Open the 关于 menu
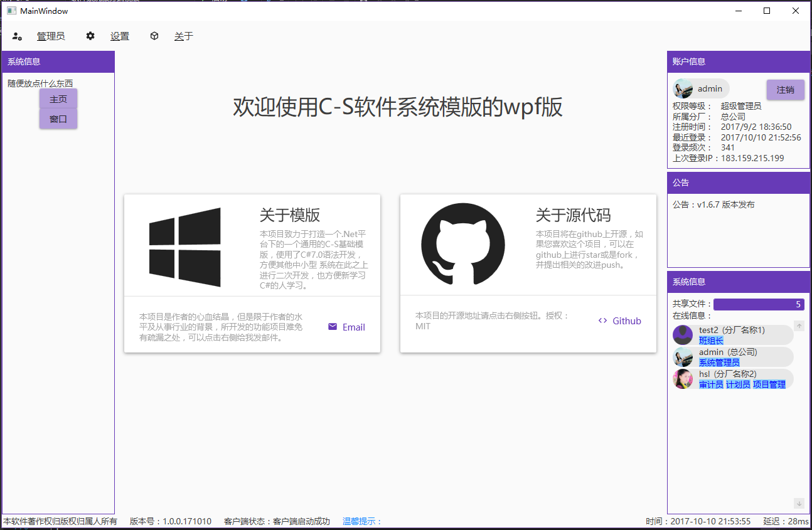Viewport: 812px width, 530px height. tap(184, 36)
